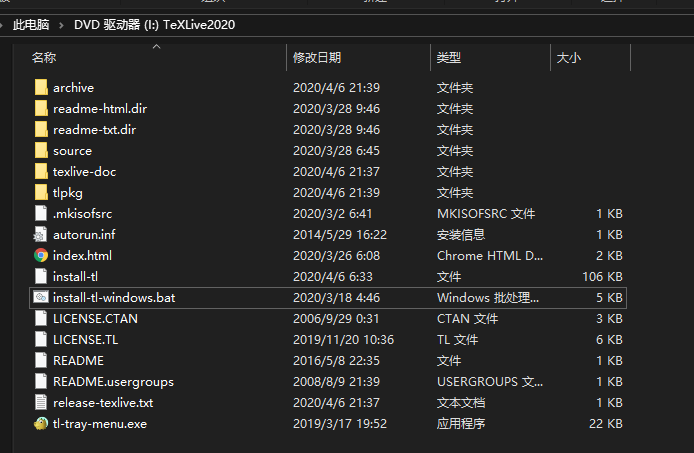Select the install-tl file name
This screenshot has width=694, height=453.
click(75, 277)
